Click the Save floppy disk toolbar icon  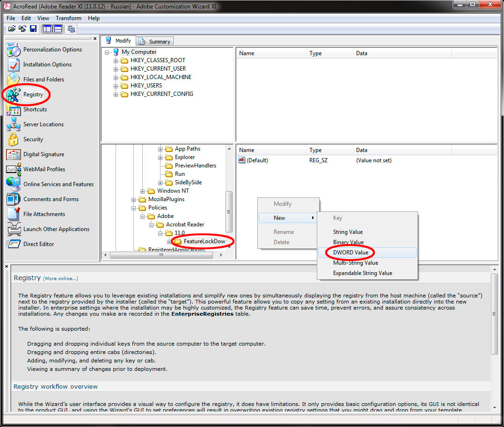point(33,29)
